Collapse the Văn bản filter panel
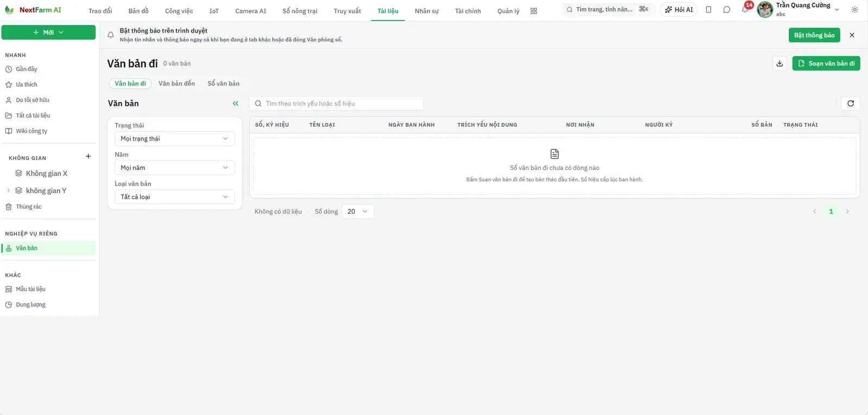Image resolution: width=868 pixels, height=415 pixels. [235, 104]
